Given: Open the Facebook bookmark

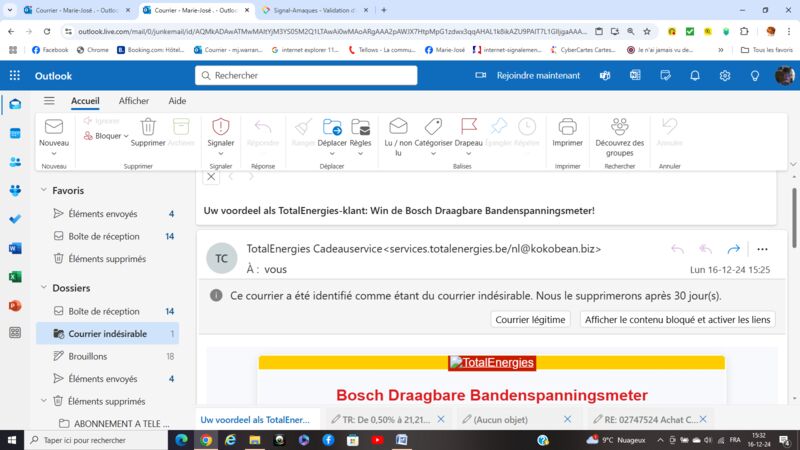Looking at the screenshot, I should point(50,50).
